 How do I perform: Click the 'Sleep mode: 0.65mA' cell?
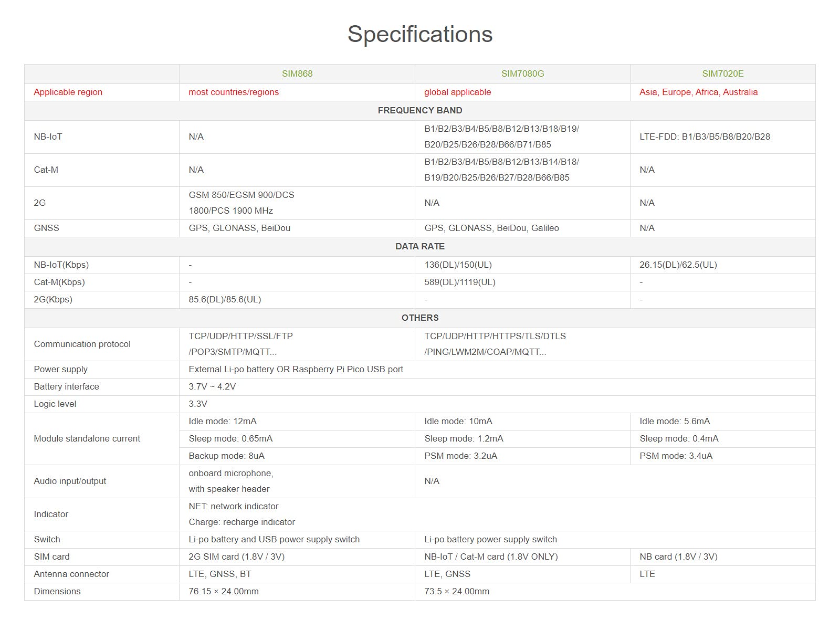[x=230, y=438]
